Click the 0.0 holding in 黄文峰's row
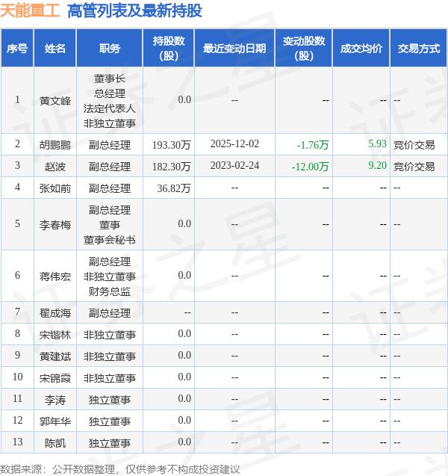This screenshot has height=476, width=448. click(184, 99)
